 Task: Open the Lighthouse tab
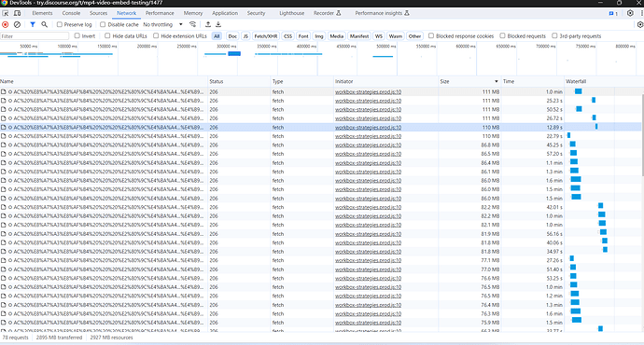point(292,13)
